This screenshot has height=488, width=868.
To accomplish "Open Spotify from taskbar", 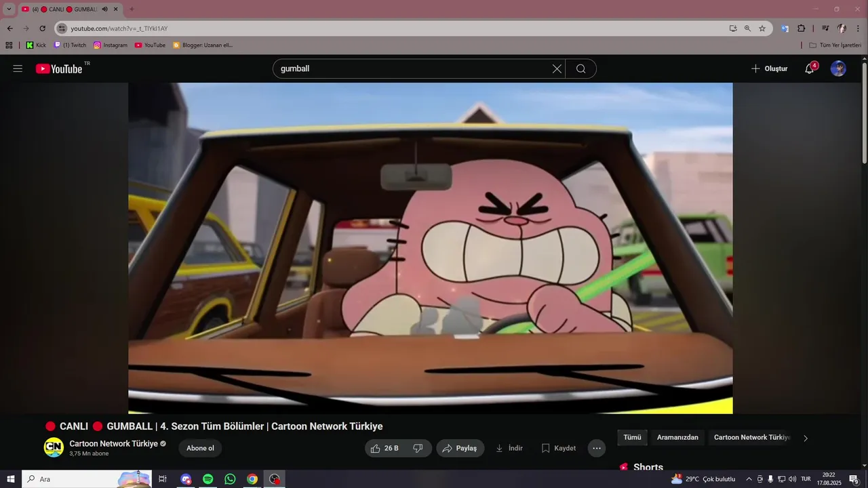I will [208, 479].
